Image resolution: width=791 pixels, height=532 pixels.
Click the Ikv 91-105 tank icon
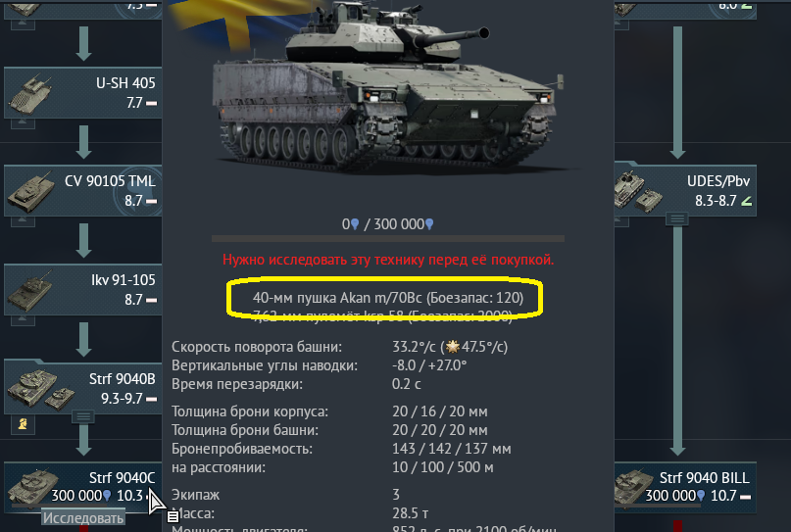[x=29, y=291]
